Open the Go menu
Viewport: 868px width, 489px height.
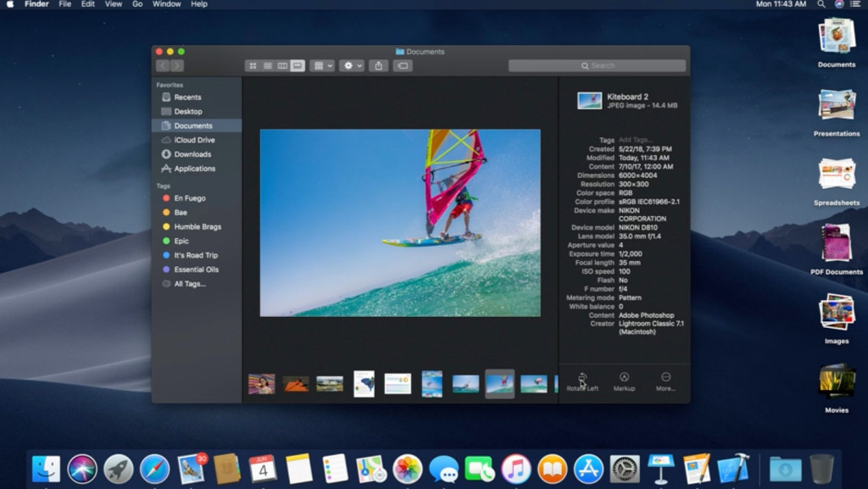click(x=137, y=4)
